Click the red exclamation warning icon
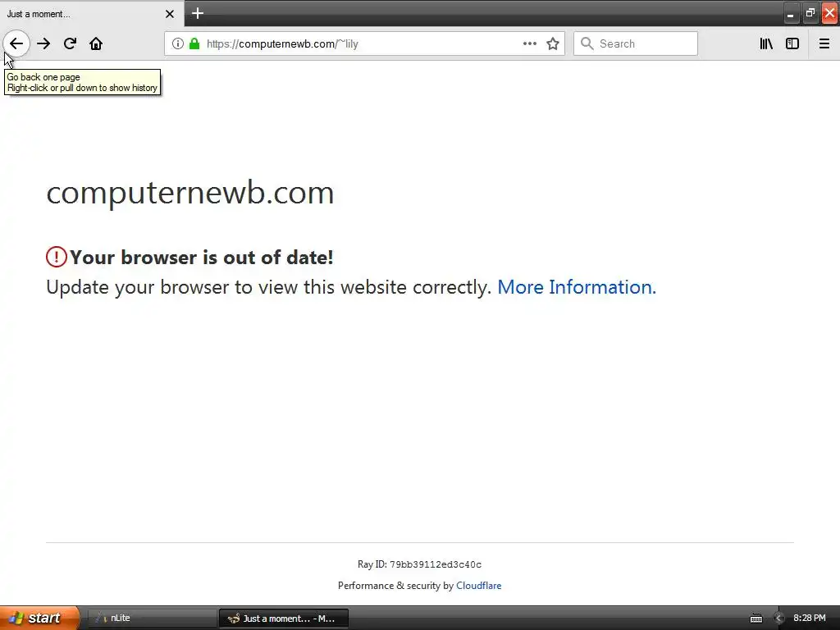The height and width of the screenshot is (630, 840). point(57,257)
